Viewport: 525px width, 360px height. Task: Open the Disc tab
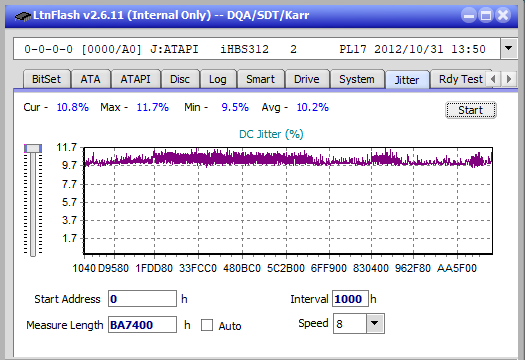180,79
